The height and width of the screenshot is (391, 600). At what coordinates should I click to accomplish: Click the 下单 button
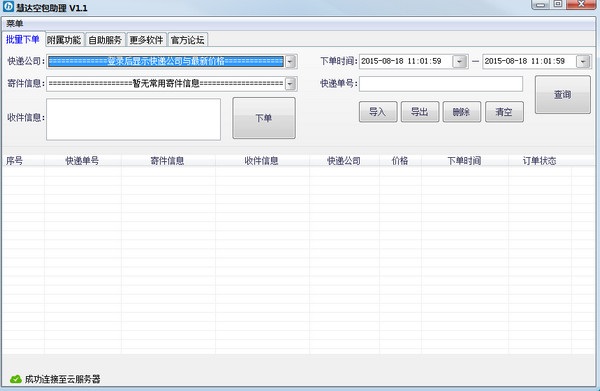(264, 118)
